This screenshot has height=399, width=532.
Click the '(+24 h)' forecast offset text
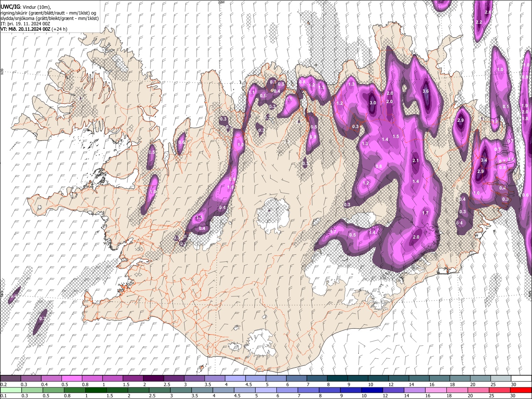click(59, 29)
